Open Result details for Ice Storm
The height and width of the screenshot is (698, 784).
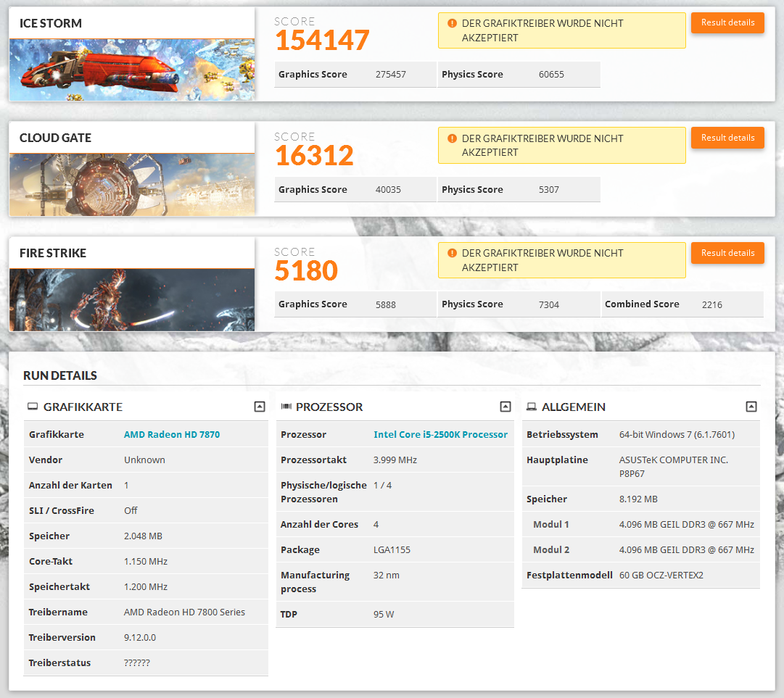(727, 22)
